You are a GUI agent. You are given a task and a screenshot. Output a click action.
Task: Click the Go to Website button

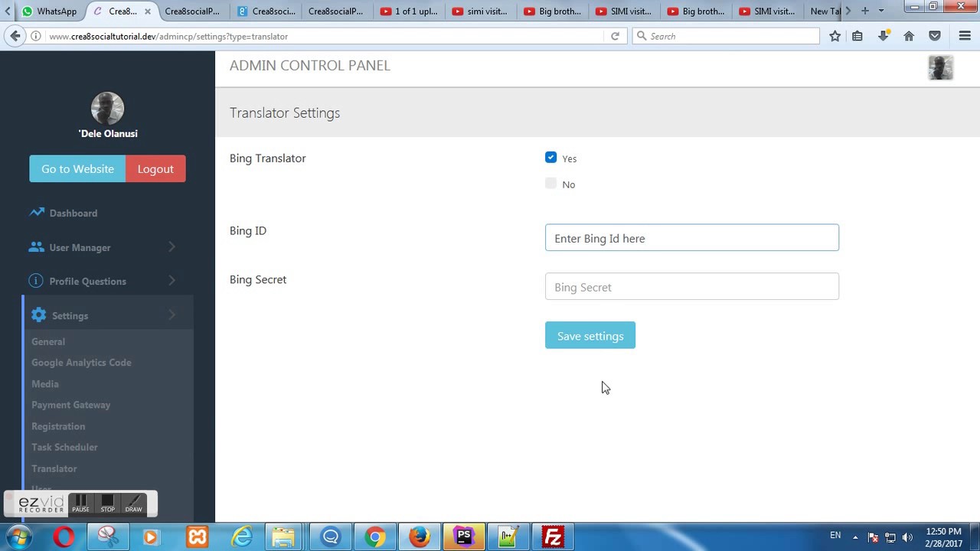[x=77, y=169]
